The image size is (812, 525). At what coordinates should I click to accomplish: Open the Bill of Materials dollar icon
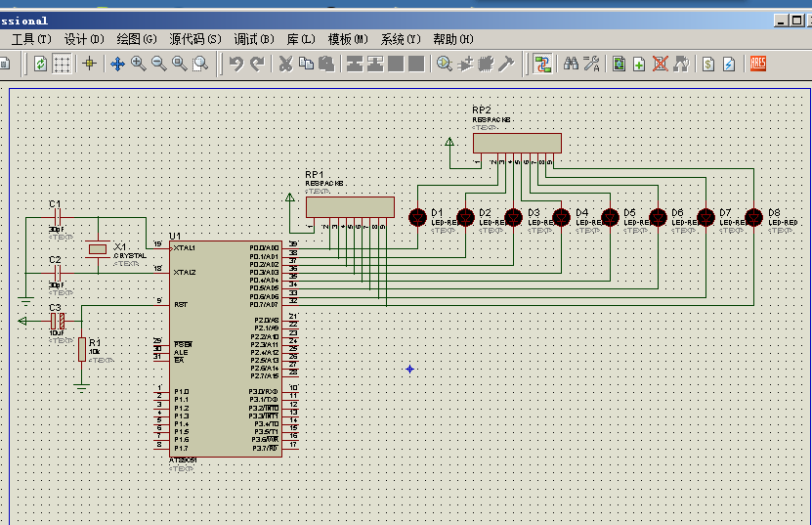click(708, 65)
